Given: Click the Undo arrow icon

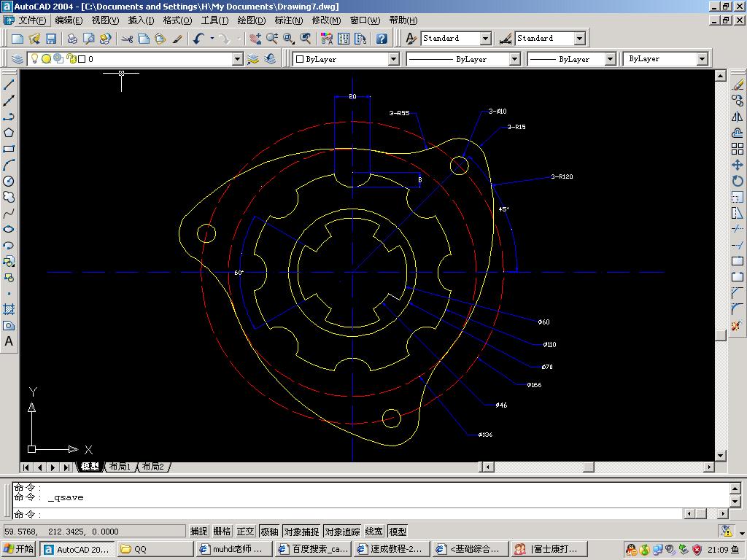Looking at the screenshot, I should [x=199, y=39].
